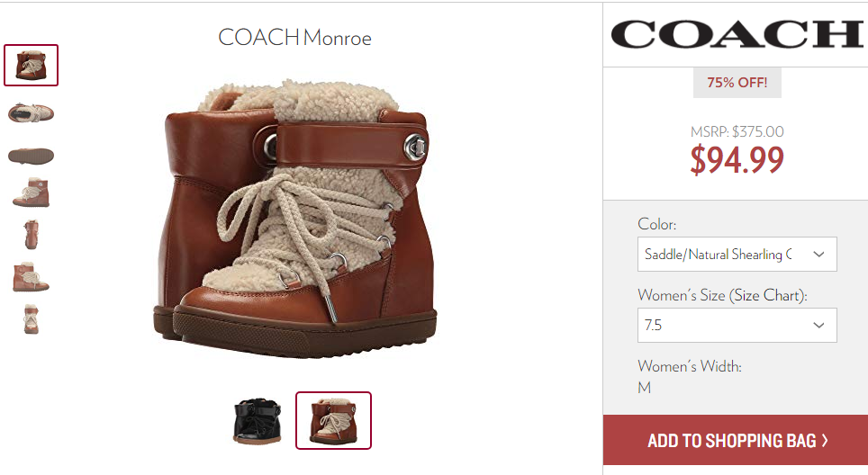Choose the black boot color swatch
The width and height of the screenshot is (868, 475).
pos(258,421)
